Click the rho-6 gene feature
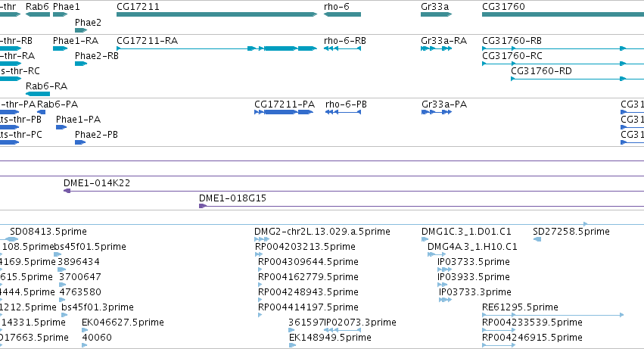The width and height of the screenshot is (644, 349). coord(342,14)
